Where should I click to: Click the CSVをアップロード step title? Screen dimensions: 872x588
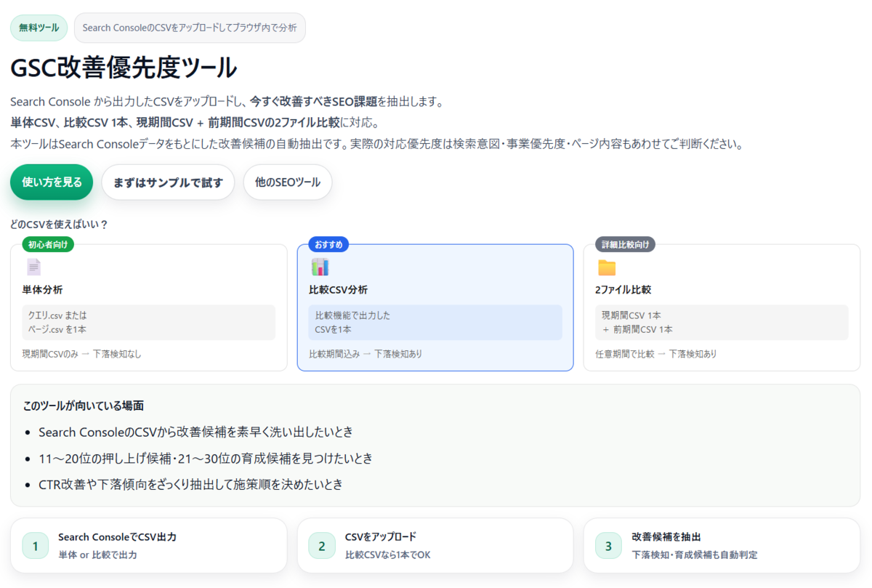[x=381, y=537]
